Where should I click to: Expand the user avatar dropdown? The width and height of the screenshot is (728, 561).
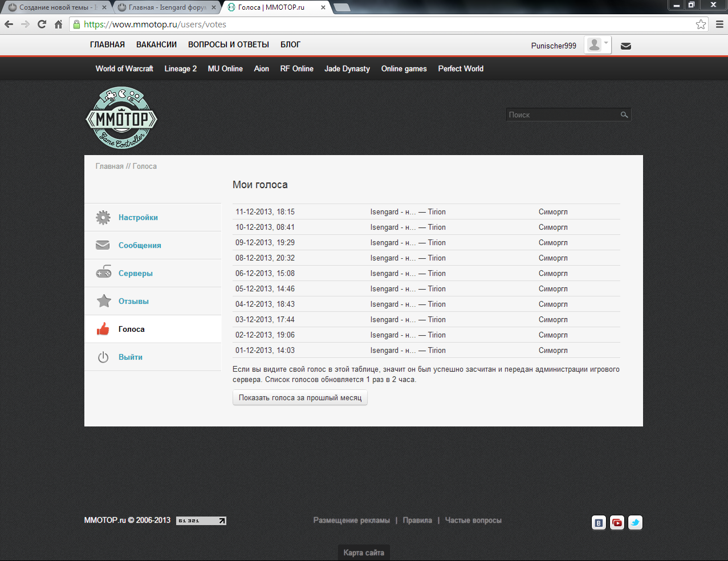pyautogui.click(x=597, y=45)
